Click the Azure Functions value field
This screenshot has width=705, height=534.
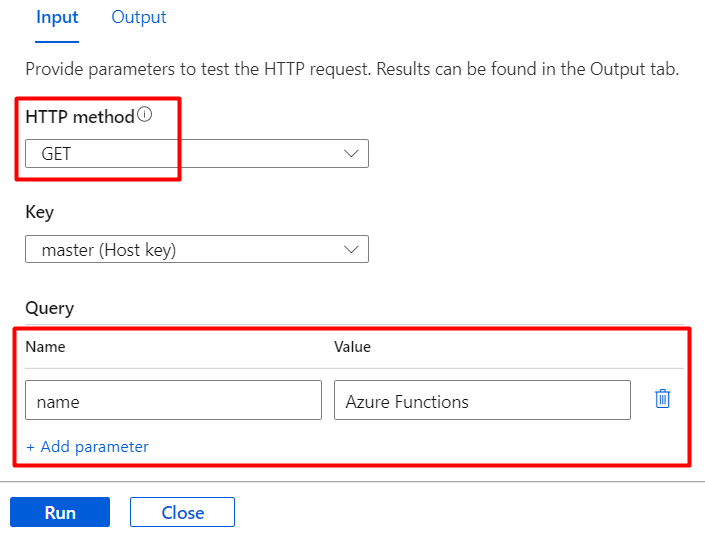[x=481, y=400]
